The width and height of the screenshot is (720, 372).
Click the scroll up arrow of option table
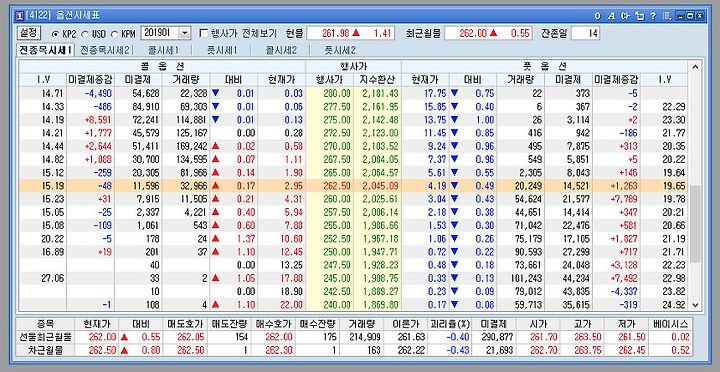[x=695, y=67]
